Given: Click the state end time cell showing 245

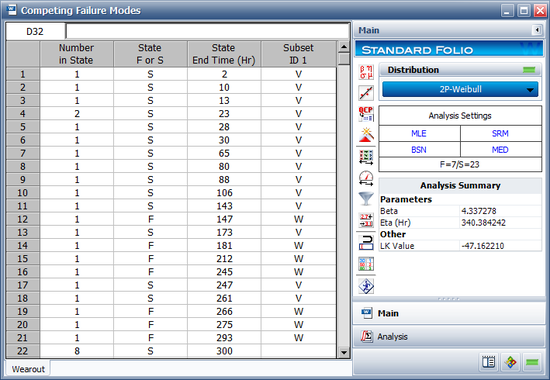Looking at the screenshot, I should pos(224,272).
